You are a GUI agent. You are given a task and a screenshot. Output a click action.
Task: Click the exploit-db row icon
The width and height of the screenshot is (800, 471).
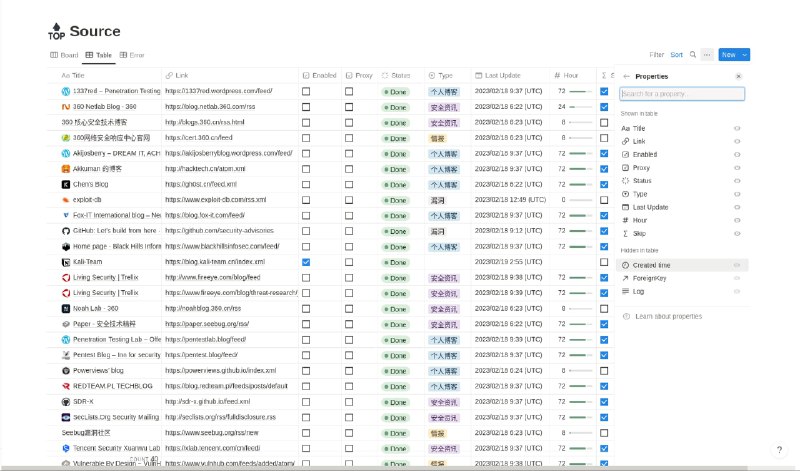[66, 200]
